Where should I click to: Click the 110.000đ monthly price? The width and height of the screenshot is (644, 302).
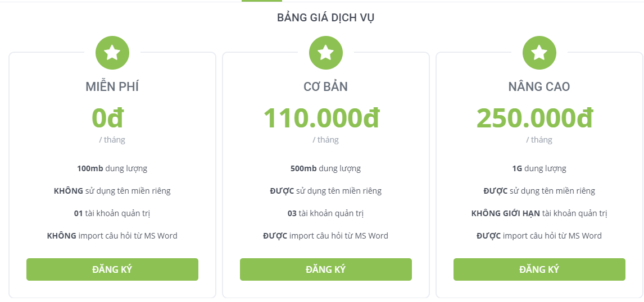pos(321,117)
